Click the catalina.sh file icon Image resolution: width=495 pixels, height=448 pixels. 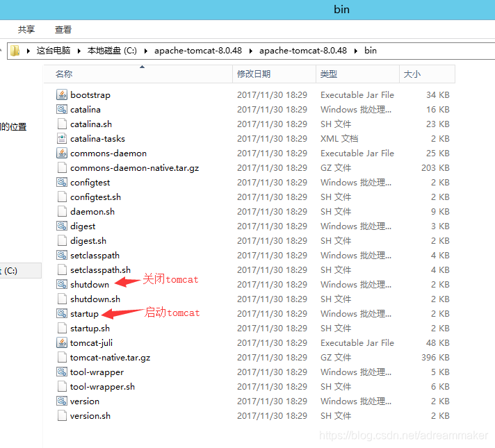click(x=62, y=124)
